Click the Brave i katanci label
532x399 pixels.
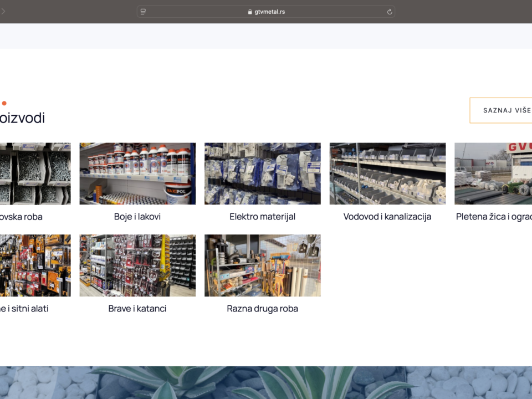(137, 309)
